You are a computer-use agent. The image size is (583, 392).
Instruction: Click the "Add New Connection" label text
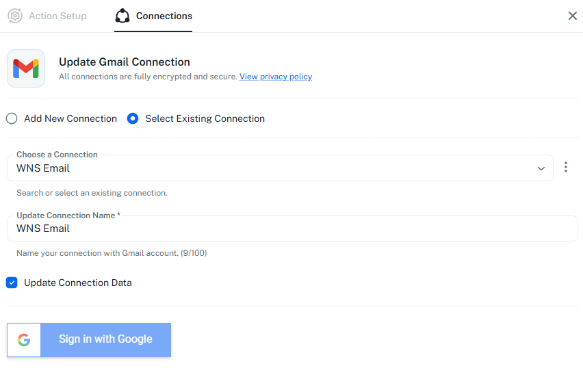tap(70, 118)
